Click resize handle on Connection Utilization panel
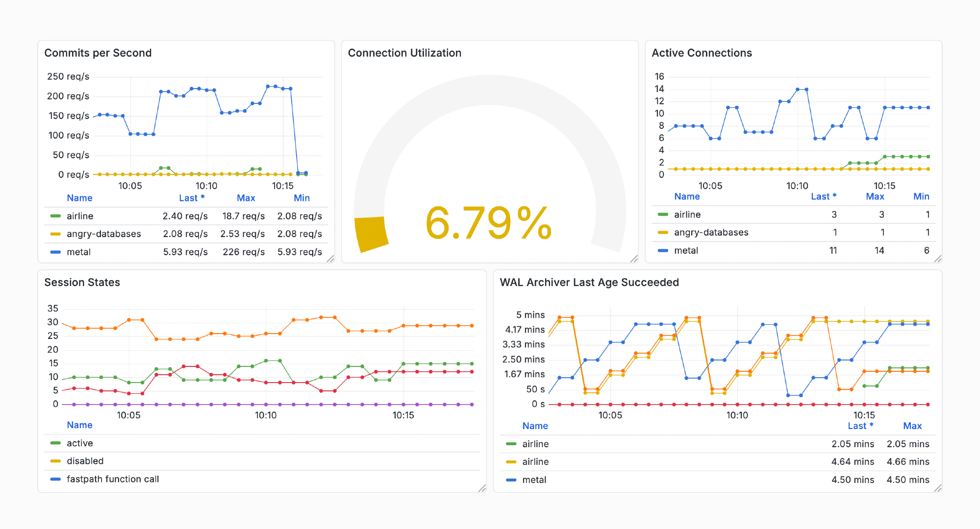 click(634, 259)
